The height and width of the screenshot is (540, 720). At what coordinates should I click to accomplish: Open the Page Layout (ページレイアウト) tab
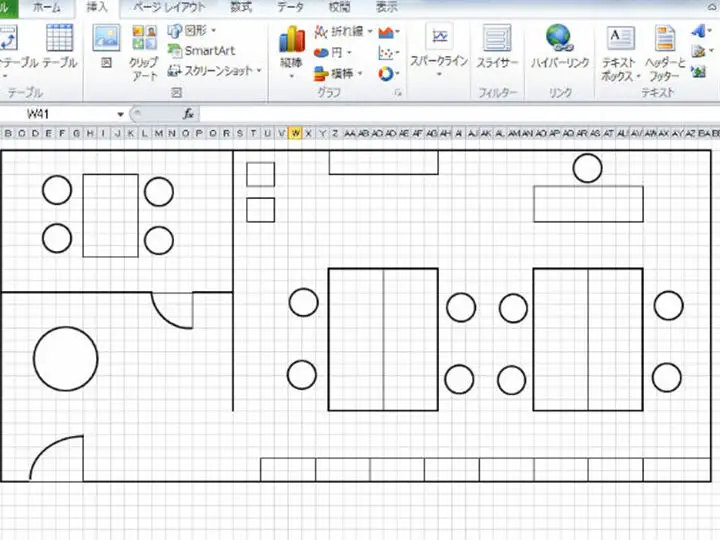tap(170, 7)
